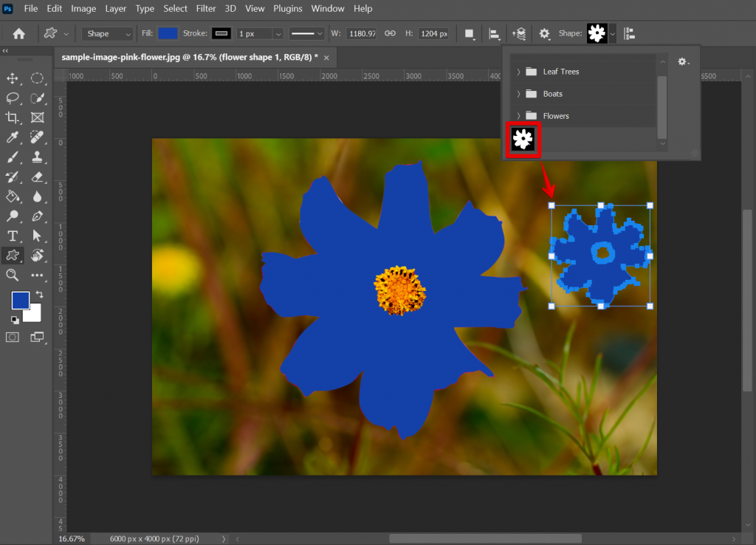Viewport: 756px width, 545px height.
Task: Click the highlighted flower shape thumbnail
Action: (523, 139)
